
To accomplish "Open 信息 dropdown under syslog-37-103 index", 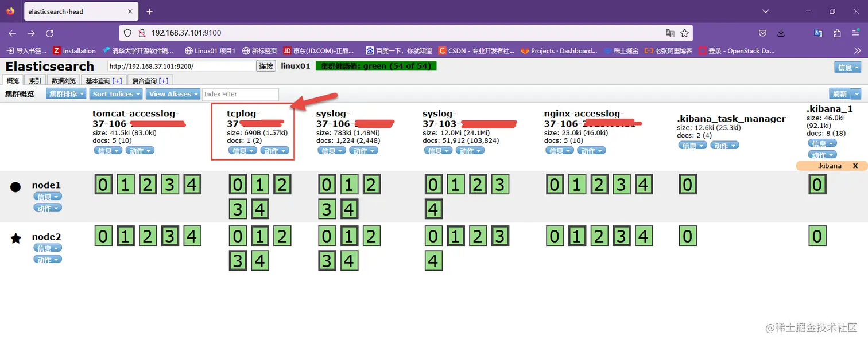I will pyautogui.click(x=439, y=151).
